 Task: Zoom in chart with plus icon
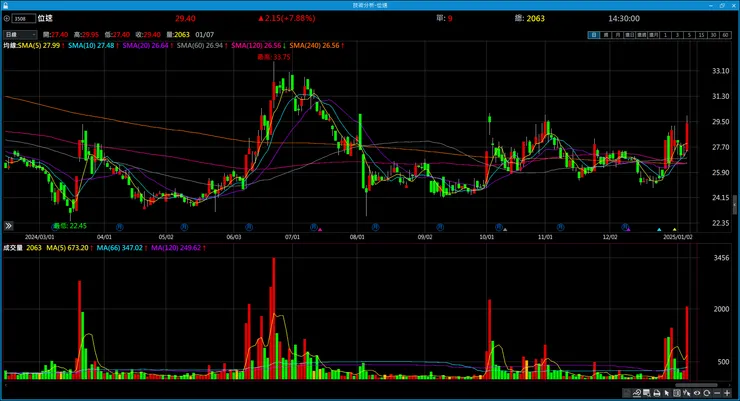(727, 393)
